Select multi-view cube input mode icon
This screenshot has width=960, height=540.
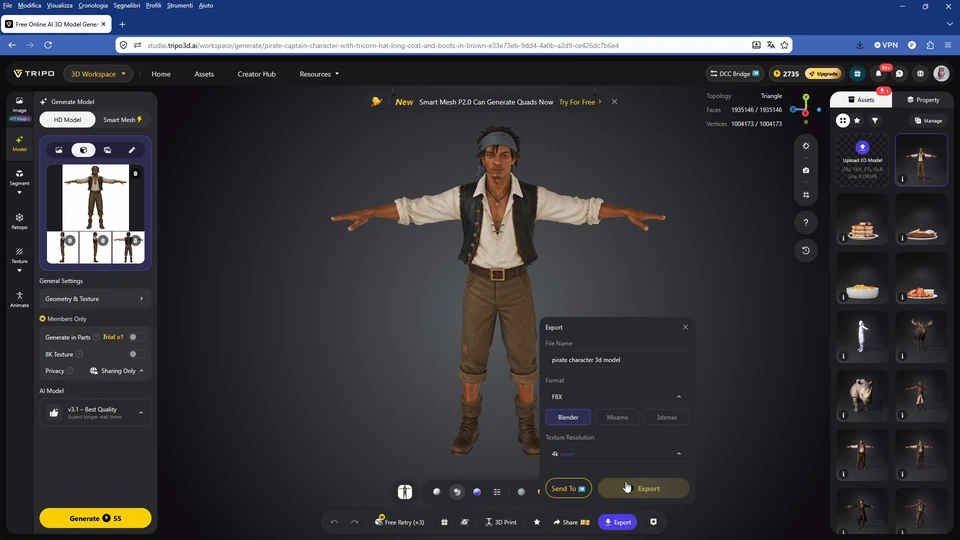(83, 150)
